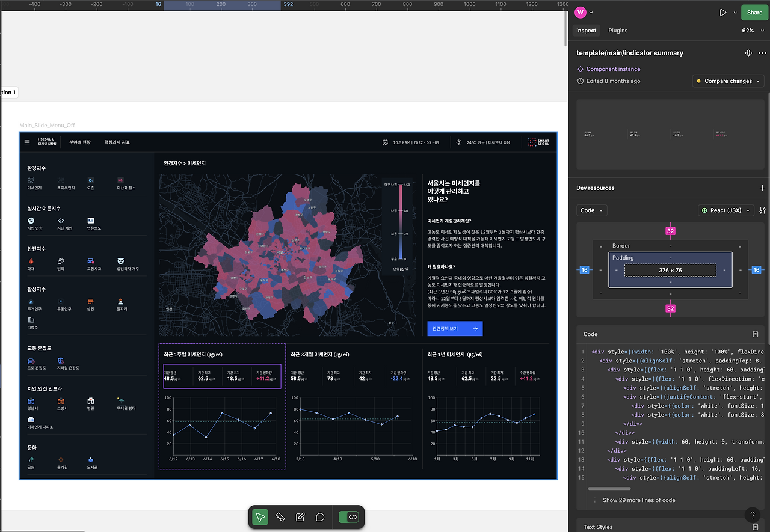
Task: Click the 최근 3개월 미세먼지 chart title
Action: (319, 355)
